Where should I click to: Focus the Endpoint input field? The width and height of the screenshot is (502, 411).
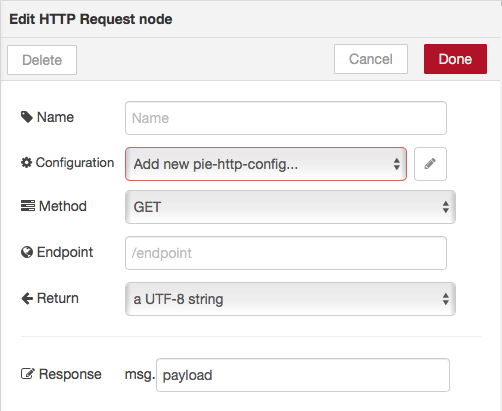[286, 253]
